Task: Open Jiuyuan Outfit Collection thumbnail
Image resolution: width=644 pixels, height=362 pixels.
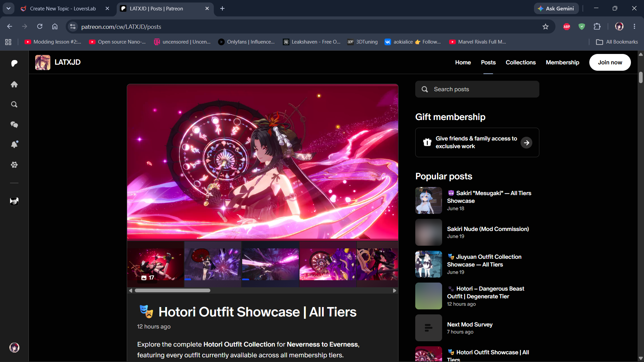Action: tap(429, 264)
